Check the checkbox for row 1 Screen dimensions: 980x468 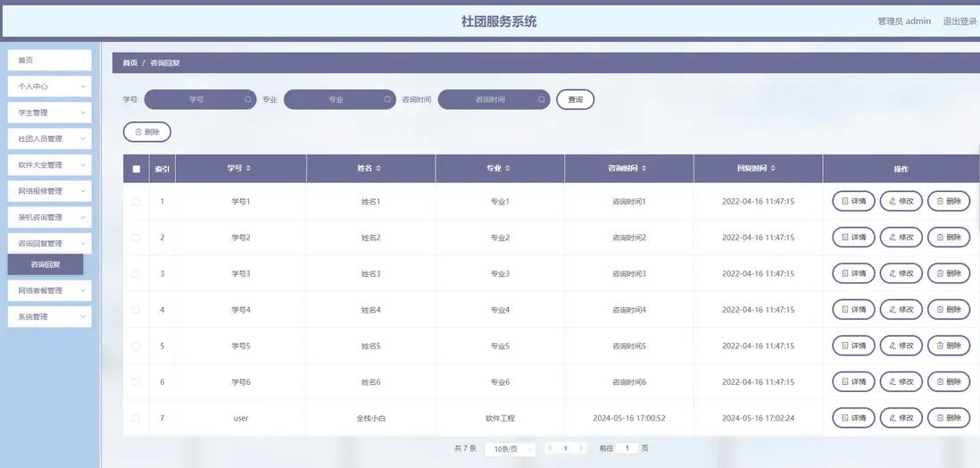point(136,202)
